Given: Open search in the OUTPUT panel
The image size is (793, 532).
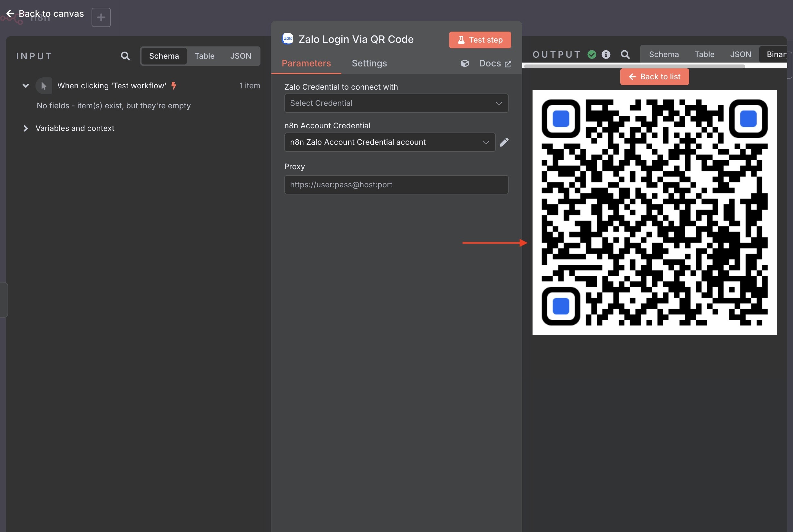Looking at the screenshot, I should point(625,54).
